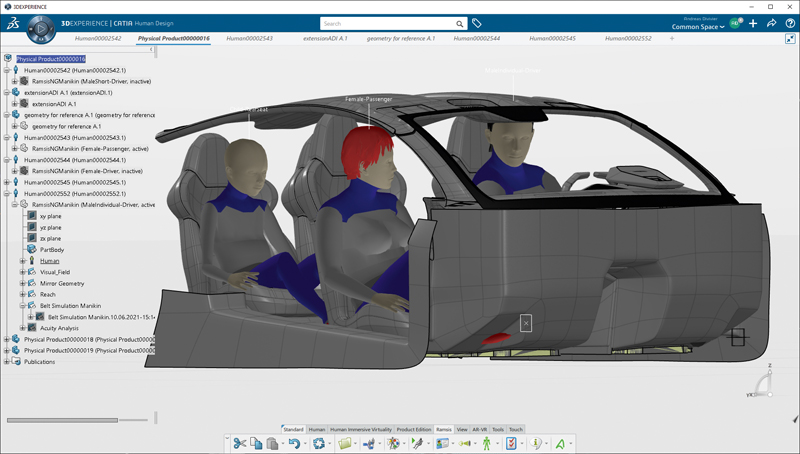The image size is (800, 454).
Task: Click the red checklist icon in toolbar
Action: [x=511, y=443]
